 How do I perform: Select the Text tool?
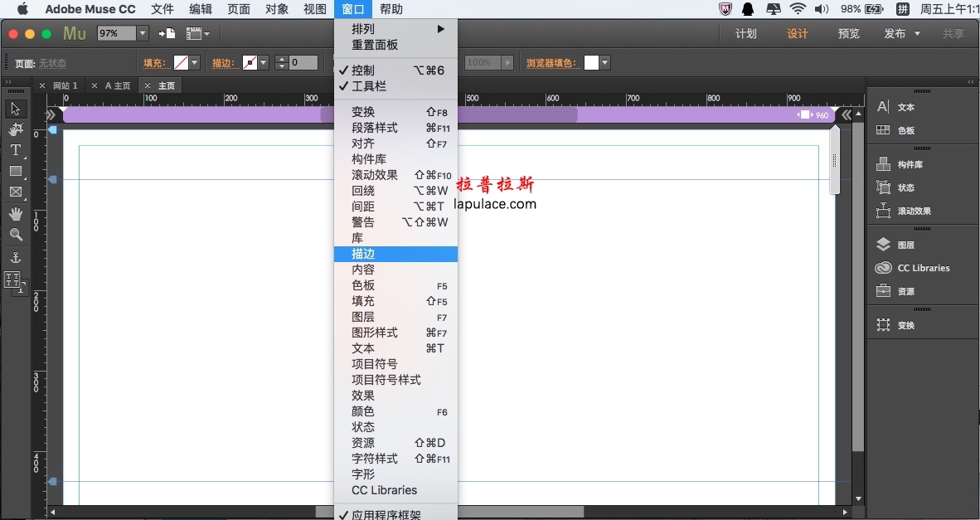pyautogui.click(x=16, y=150)
